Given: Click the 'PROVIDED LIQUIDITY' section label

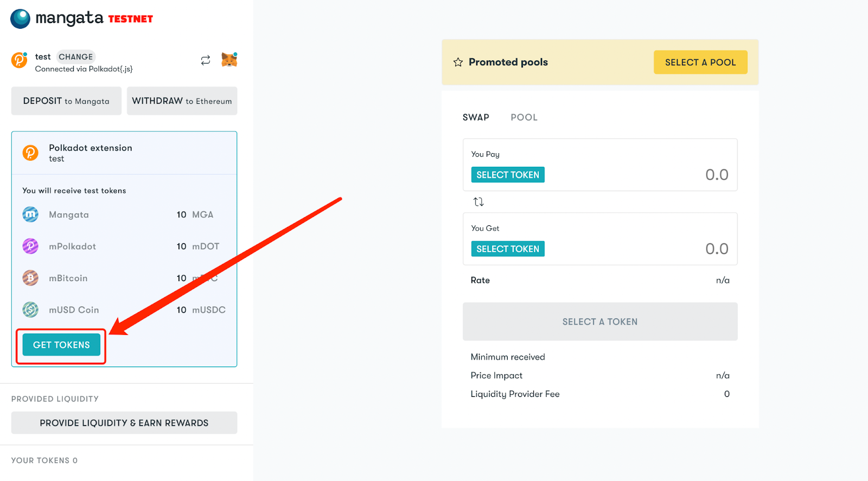Looking at the screenshot, I should tap(55, 399).
